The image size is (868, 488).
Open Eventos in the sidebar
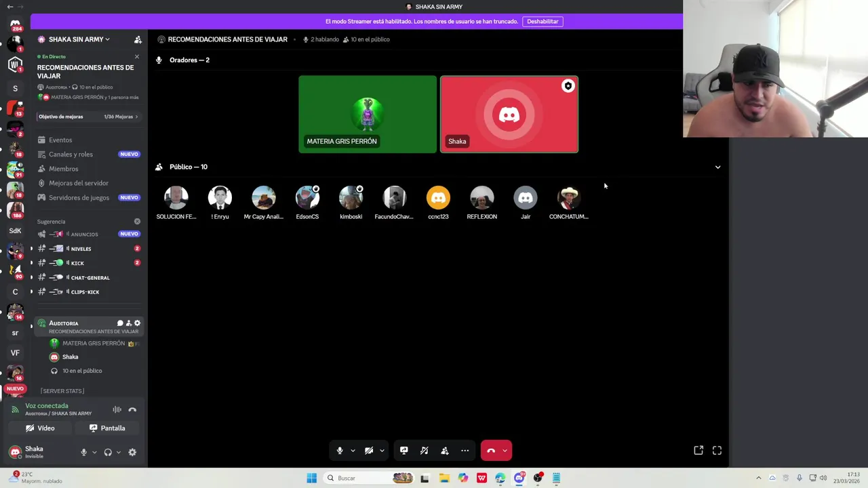[88, 140]
